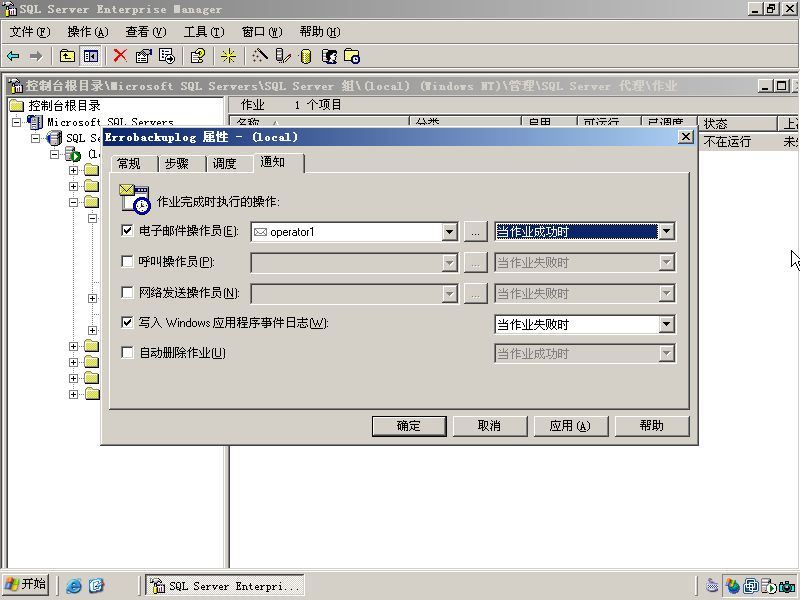Click the New Login person icon

329,56
